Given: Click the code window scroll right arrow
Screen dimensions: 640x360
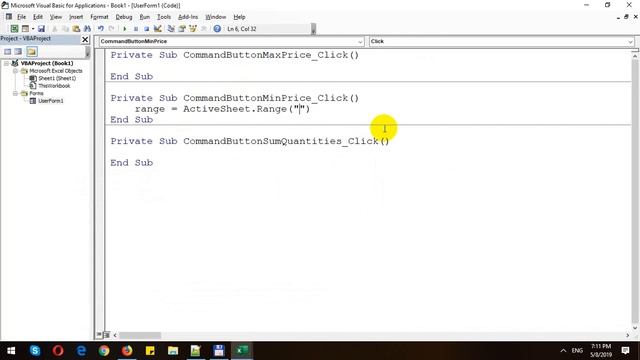Looking at the screenshot, I should tap(628, 336).
